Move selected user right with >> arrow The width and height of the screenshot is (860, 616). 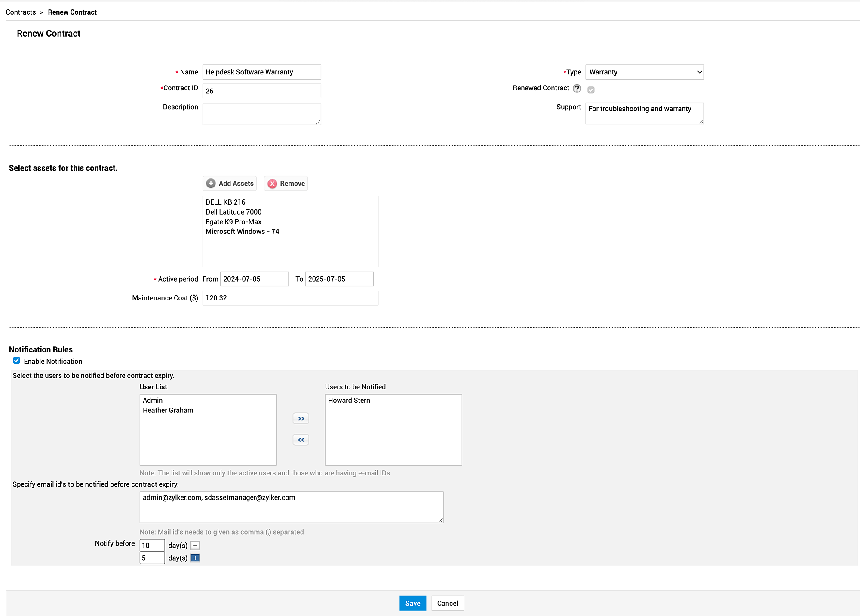coord(301,419)
